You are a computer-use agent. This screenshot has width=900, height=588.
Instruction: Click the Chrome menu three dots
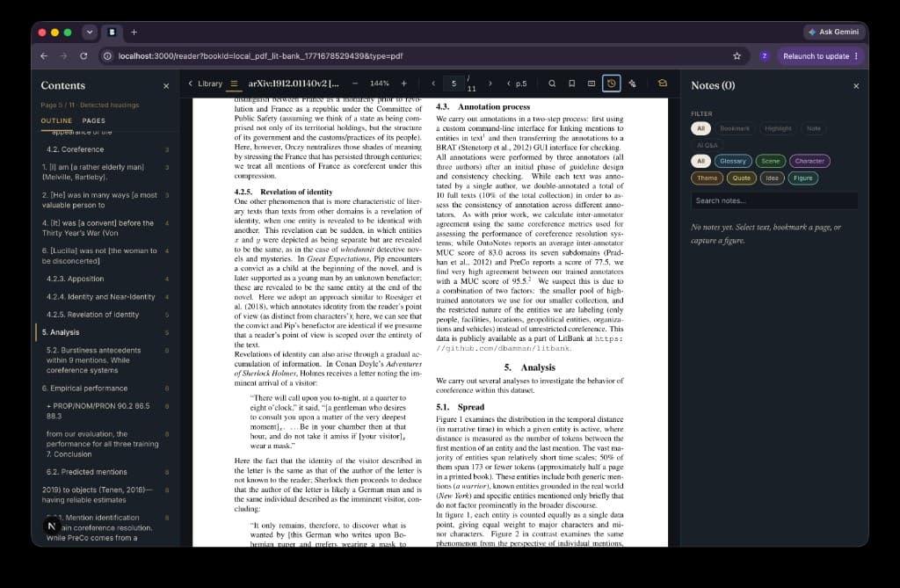tap(856, 55)
